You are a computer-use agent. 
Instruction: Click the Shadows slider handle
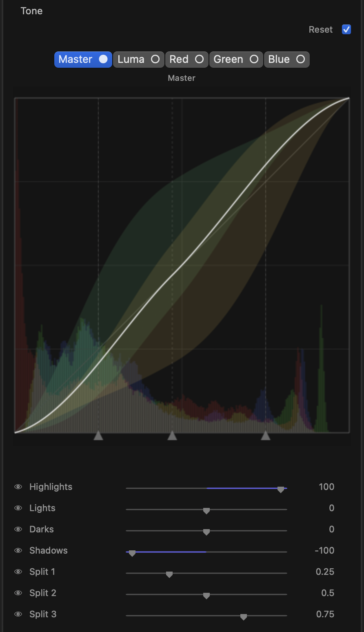(x=132, y=553)
